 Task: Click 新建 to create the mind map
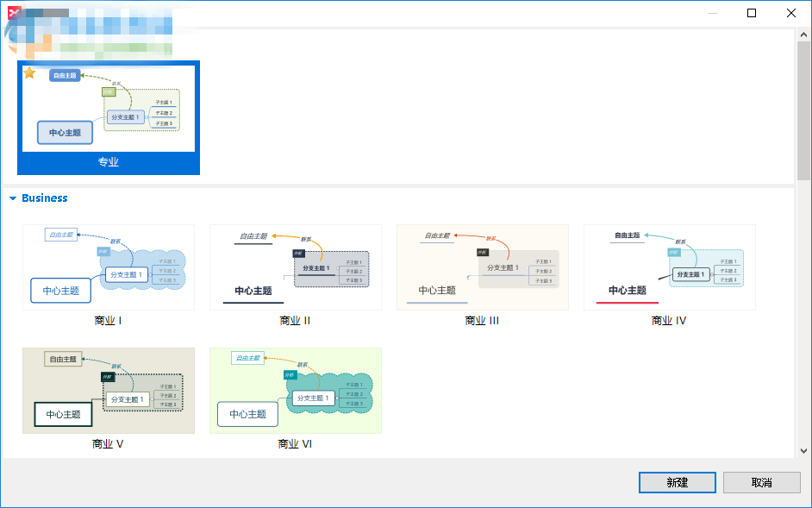point(677,482)
